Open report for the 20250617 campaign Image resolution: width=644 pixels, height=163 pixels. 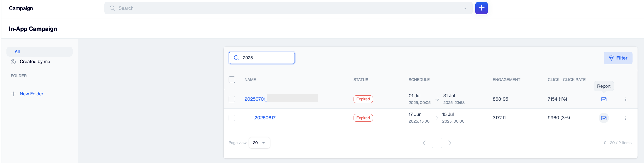coord(603,118)
